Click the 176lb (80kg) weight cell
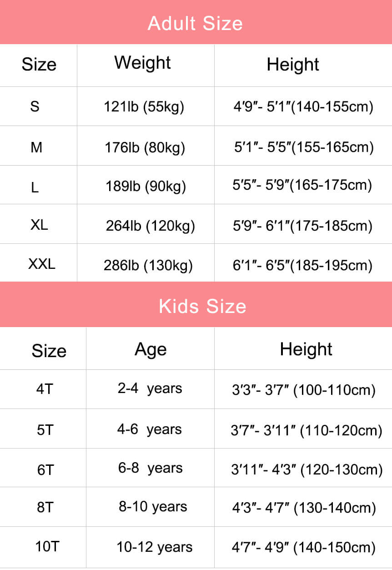This screenshot has width=392, height=570. tap(145, 147)
